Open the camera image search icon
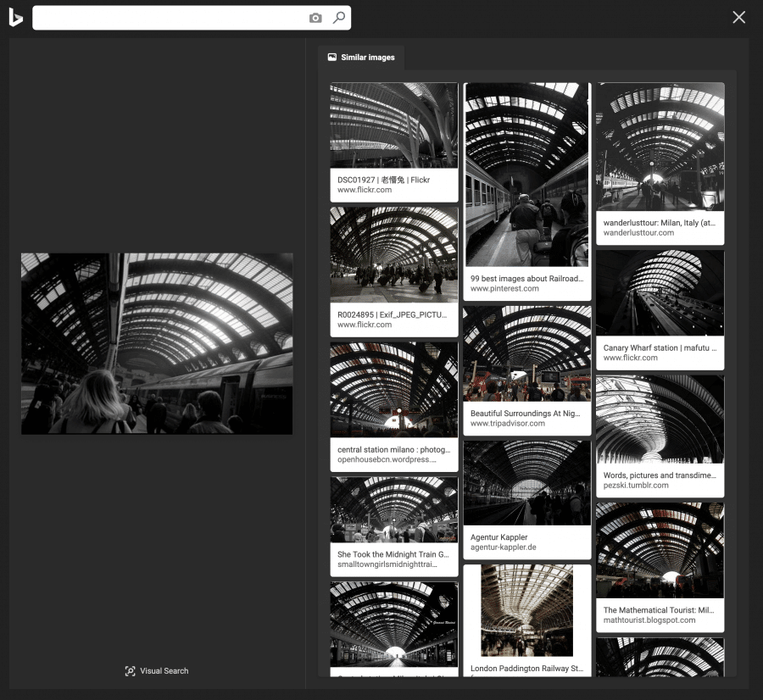Screen dimensions: 763x700 tap(315, 18)
